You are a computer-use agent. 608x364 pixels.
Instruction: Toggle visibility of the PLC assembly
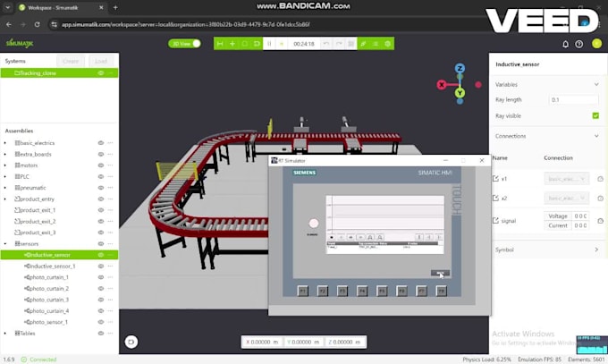100,176
